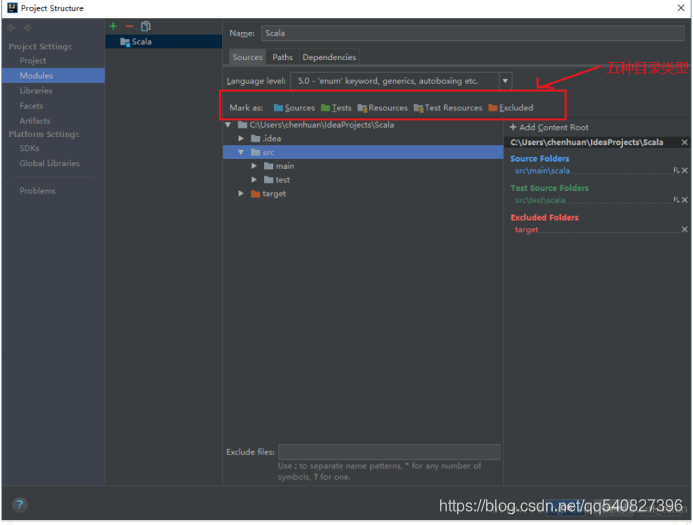Click the help question mark button
Image resolution: width=693 pixels, height=525 pixels.
pos(19,505)
